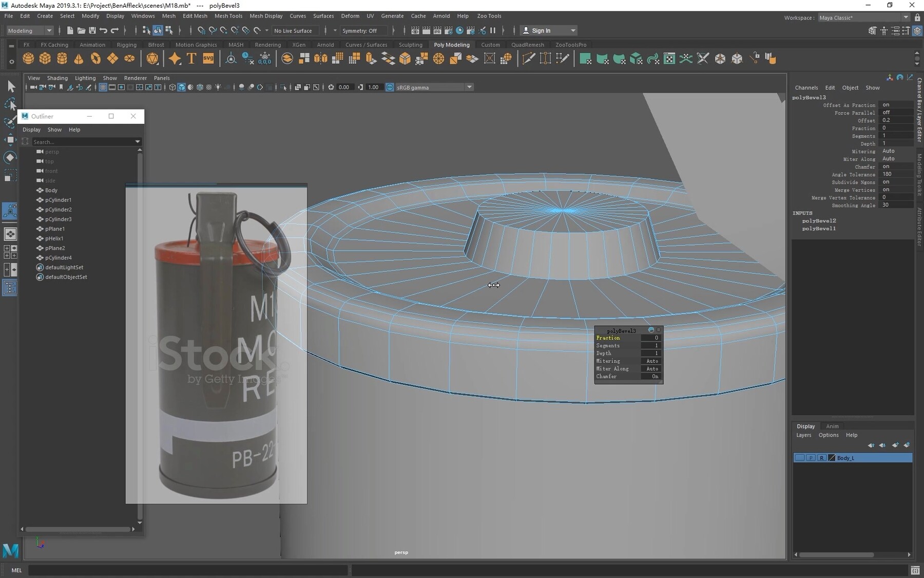Open the Mesh Tools menu

tap(228, 16)
